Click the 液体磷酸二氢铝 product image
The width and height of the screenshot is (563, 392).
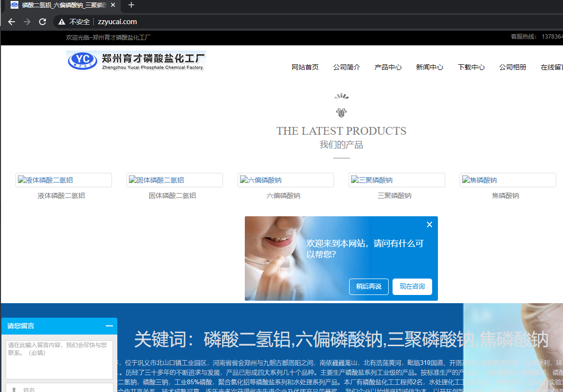coord(64,180)
